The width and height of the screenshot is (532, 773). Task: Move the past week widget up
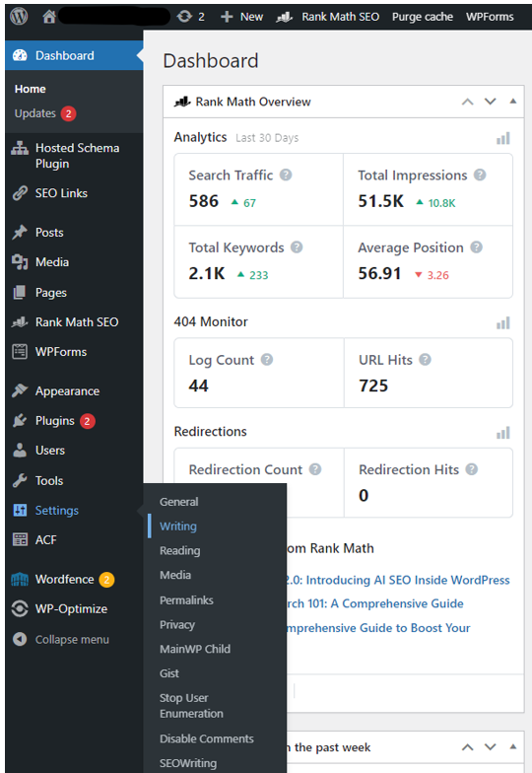(x=467, y=747)
